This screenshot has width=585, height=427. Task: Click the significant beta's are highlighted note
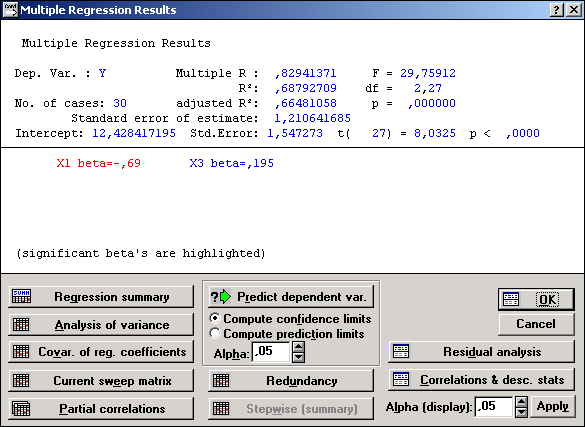coord(141,254)
